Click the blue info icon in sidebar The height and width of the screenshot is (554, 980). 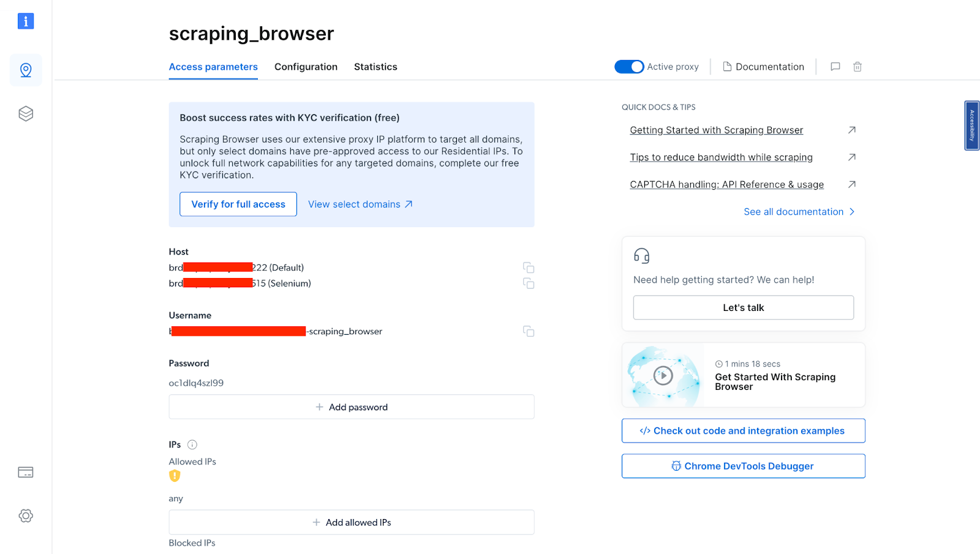(26, 21)
